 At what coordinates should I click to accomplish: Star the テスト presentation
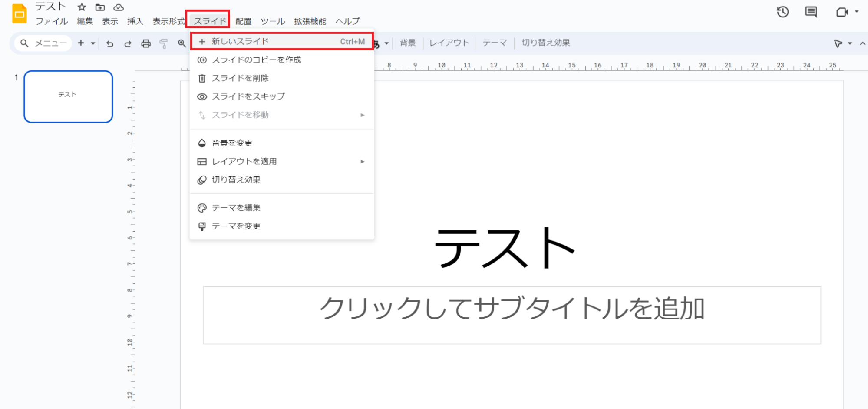click(82, 7)
